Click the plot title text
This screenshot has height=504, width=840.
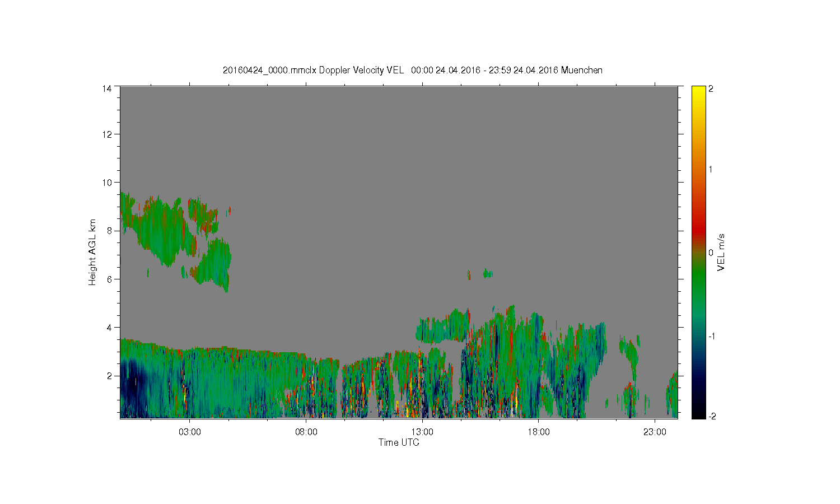pyautogui.click(x=413, y=70)
